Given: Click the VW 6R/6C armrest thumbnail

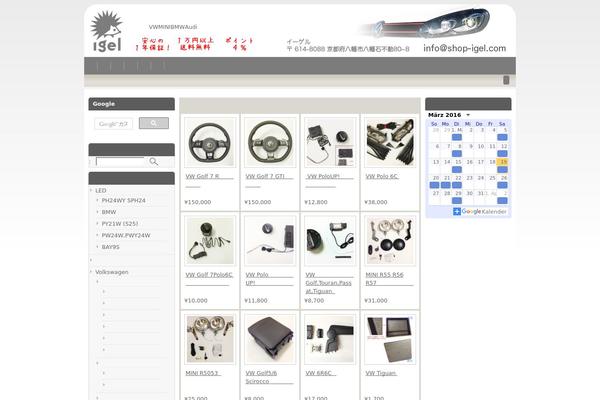Looking at the screenshot, I should (x=330, y=339).
